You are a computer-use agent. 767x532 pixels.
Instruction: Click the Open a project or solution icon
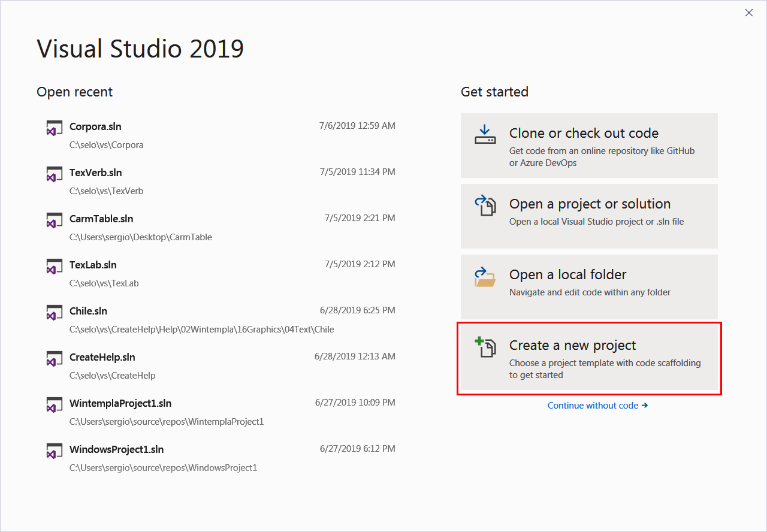coord(485,205)
